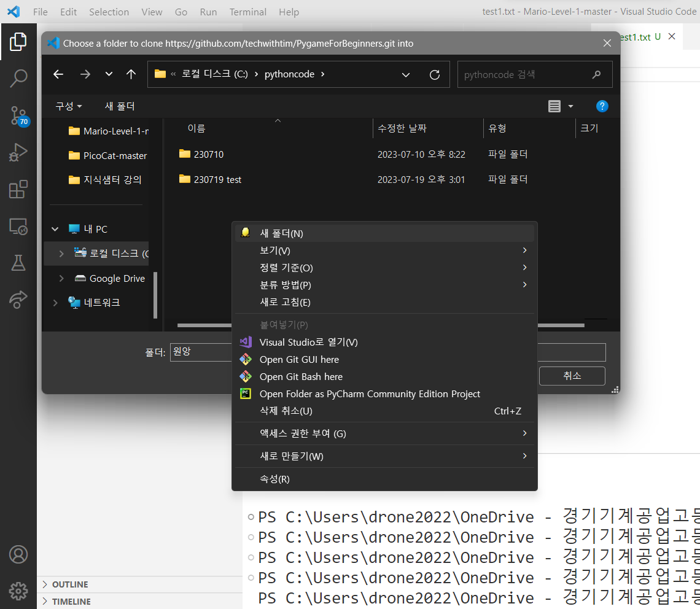Select 지식샘터 강의 folder in navigation pane
Image resolution: width=700 pixels, height=609 pixels.
point(105,179)
